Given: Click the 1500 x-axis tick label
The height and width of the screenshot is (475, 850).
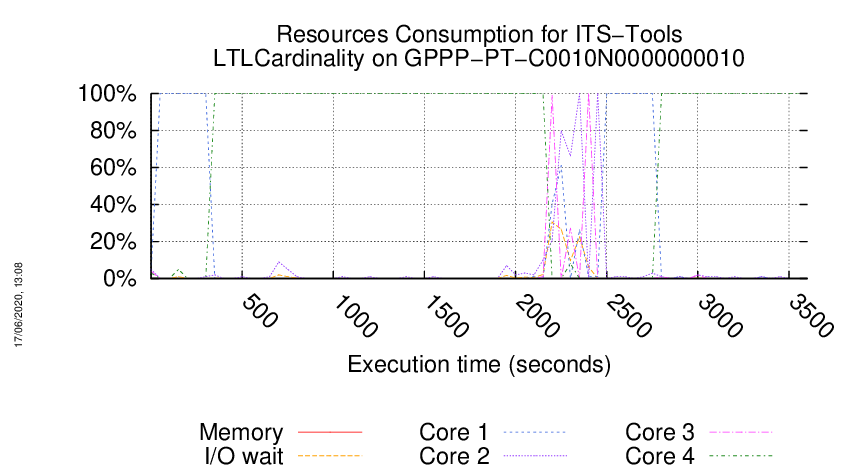Looking at the screenshot, I should pyautogui.click(x=447, y=316).
